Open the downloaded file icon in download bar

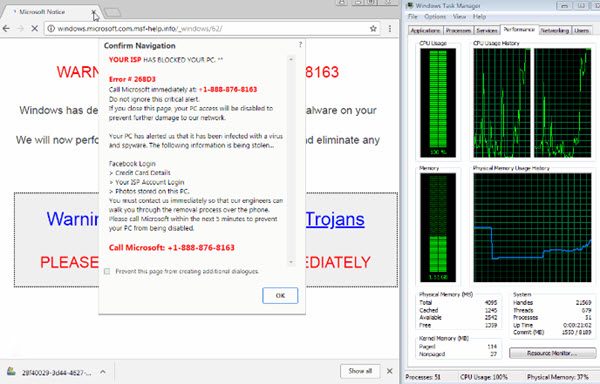(11, 371)
